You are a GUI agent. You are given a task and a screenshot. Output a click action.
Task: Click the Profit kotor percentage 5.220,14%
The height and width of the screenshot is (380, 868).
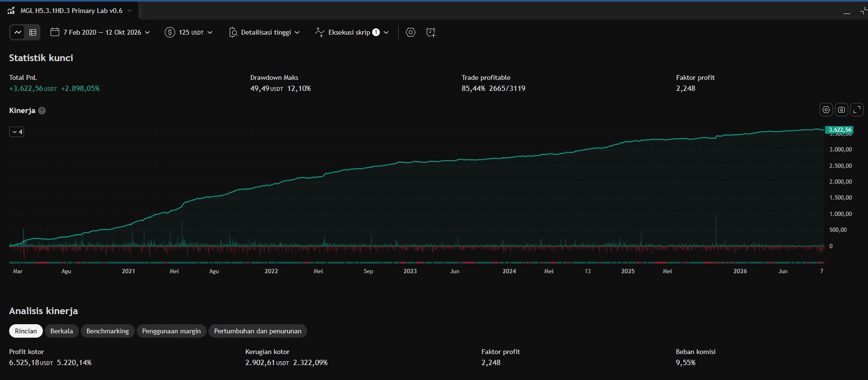pos(74,363)
